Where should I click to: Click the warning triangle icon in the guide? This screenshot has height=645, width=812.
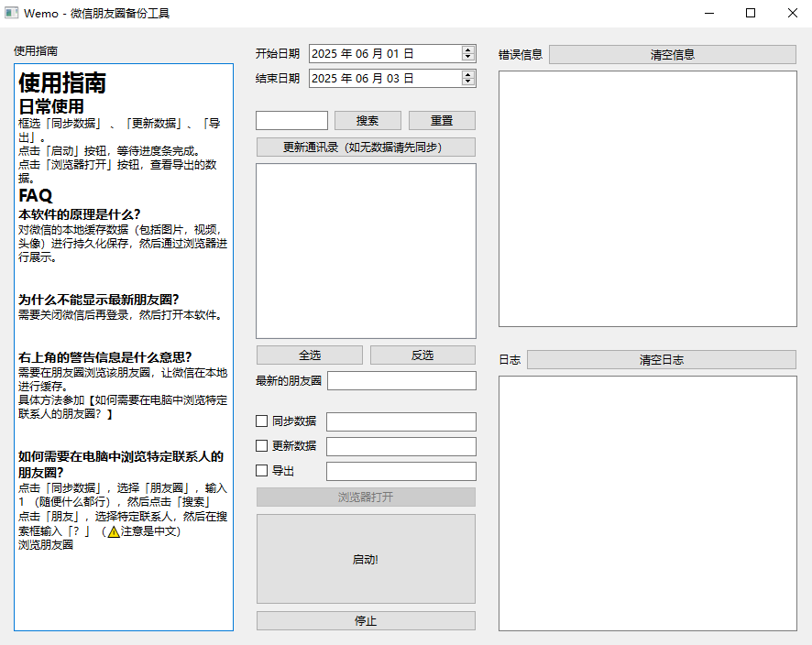click(114, 531)
